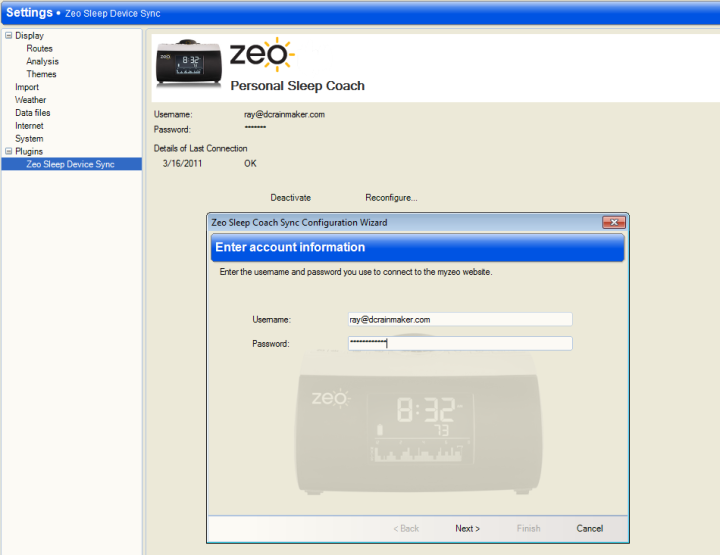The width and height of the screenshot is (720, 555).
Task: Open the Weather settings page
Action: click(30, 100)
